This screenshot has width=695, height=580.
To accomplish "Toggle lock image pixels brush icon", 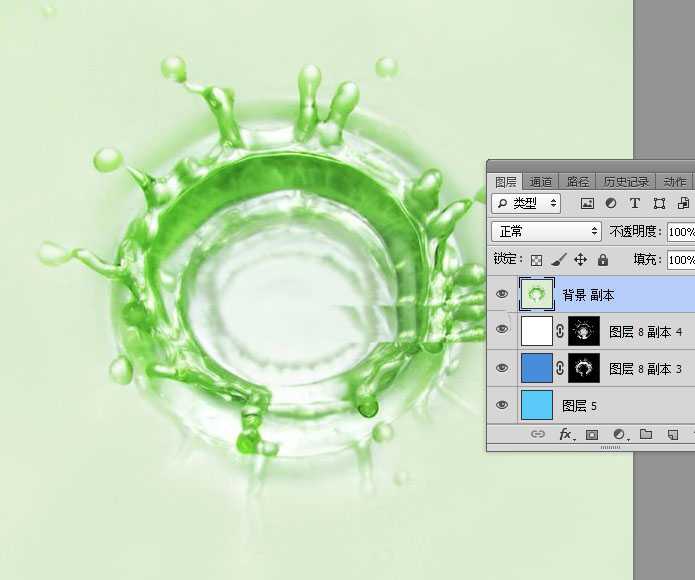I will coord(558,260).
